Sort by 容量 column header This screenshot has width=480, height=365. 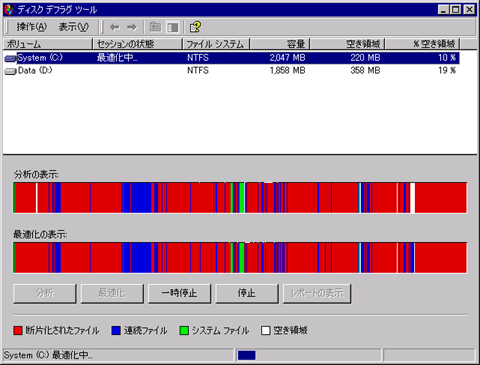click(x=280, y=44)
